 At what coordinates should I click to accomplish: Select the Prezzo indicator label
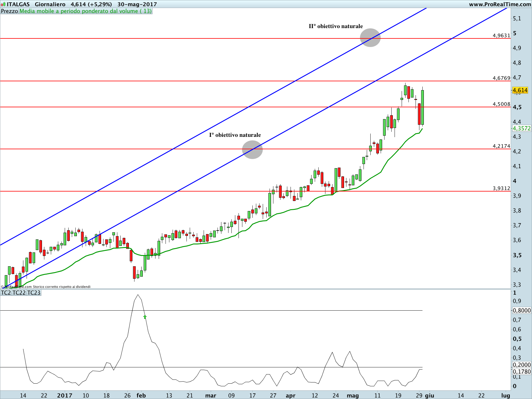[x=9, y=11]
